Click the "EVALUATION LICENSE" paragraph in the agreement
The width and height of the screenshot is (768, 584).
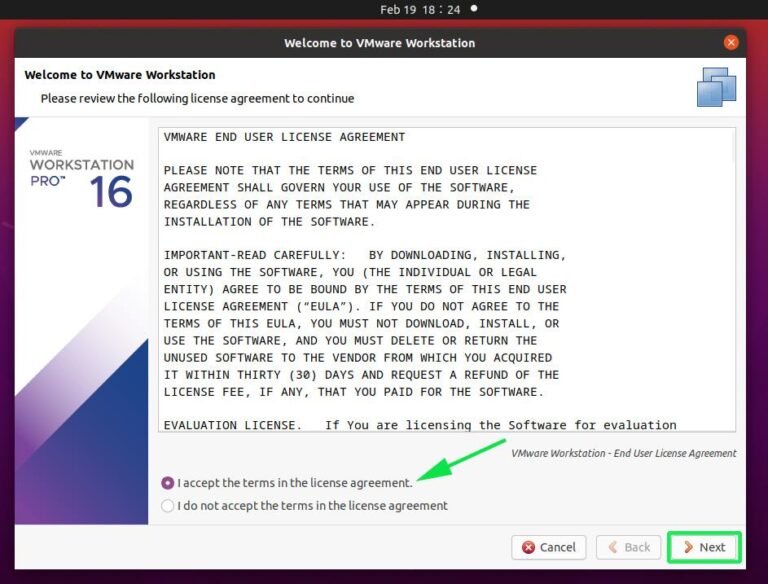point(420,425)
